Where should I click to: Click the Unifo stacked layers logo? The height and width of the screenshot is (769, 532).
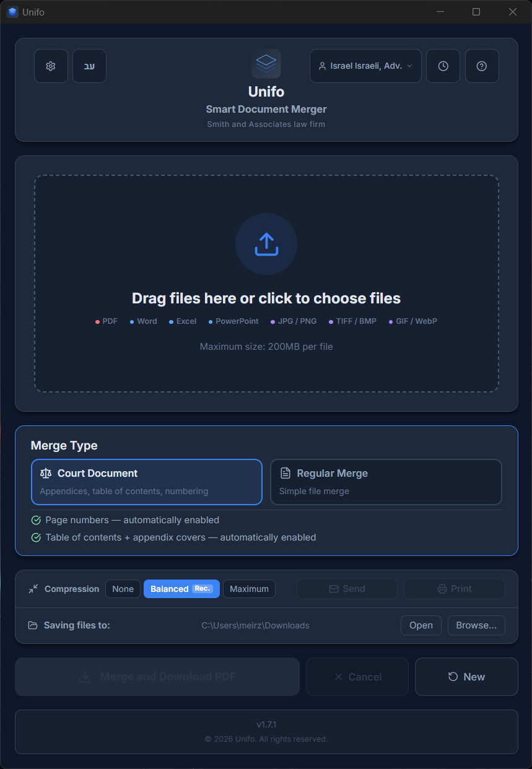(266, 63)
